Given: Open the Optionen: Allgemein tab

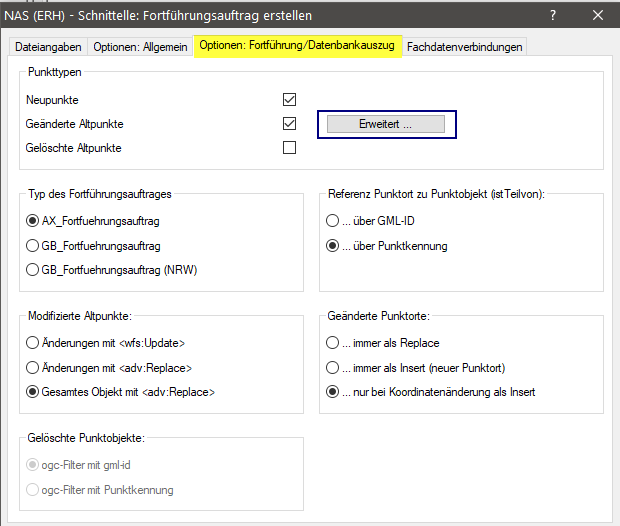Looking at the screenshot, I should (140, 47).
